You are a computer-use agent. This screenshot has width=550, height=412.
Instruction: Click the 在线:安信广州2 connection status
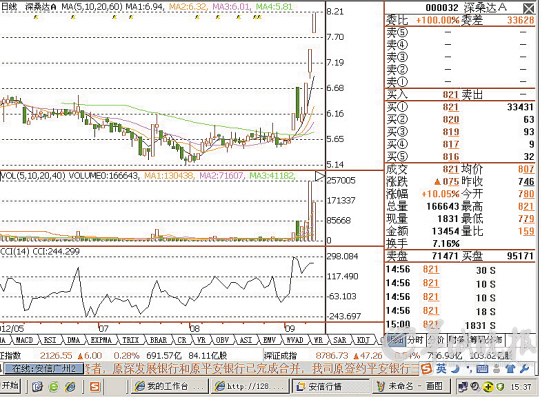[x=44, y=369]
